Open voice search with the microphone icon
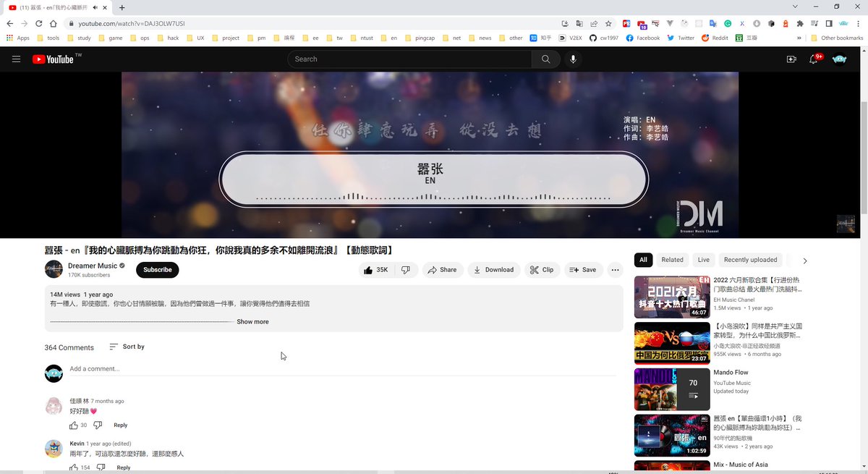Screen dimensions: 868x474 tap(573, 59)
